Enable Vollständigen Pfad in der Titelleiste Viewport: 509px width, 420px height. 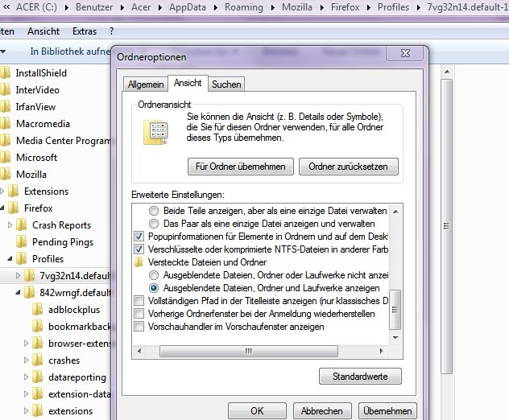pyautogui.click(x=139, y=301)
